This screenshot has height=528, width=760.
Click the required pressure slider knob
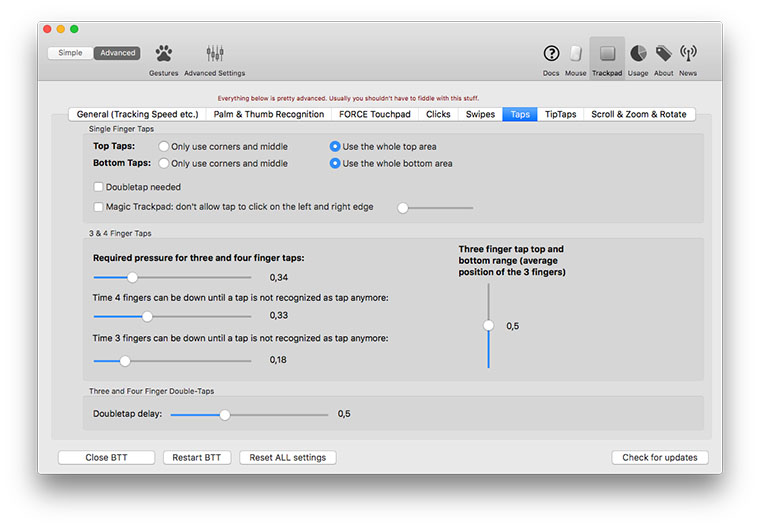(132, 277)
